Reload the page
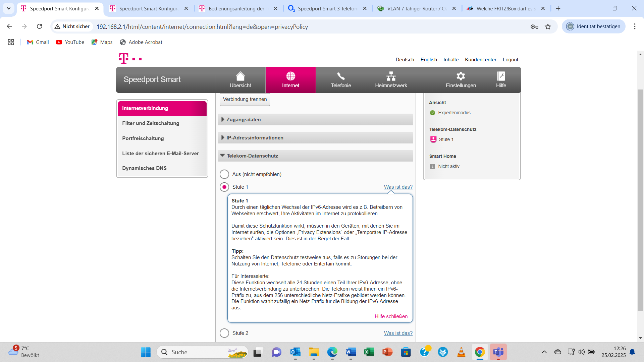Viewport: 644px width, 362px height. (x=39, y=26)
